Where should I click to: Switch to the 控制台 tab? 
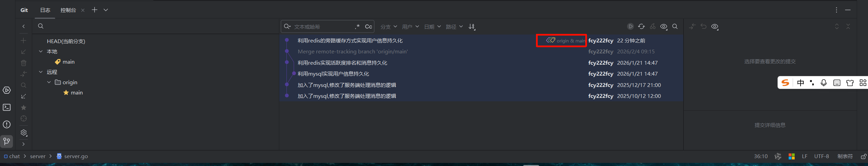pyautogui.click(x=68, y=10)
